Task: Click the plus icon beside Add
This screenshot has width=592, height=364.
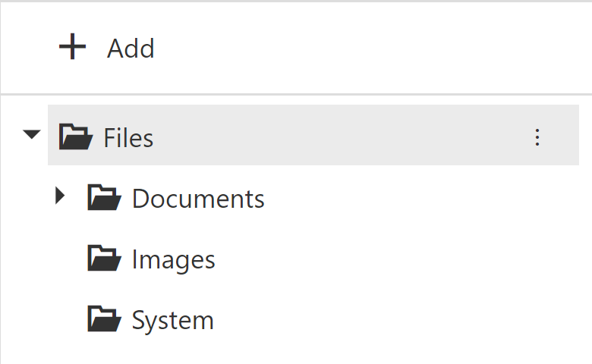Action: pyautogui.click(x=73, y=46)
